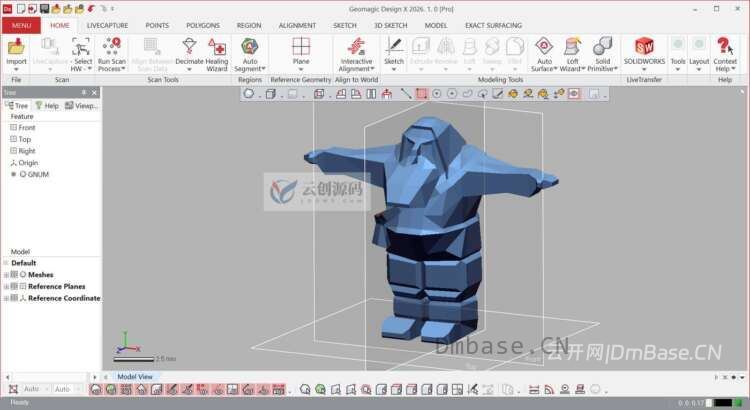
Task: Activate the rectangle selection mode icon
Action: pos(421,94)
